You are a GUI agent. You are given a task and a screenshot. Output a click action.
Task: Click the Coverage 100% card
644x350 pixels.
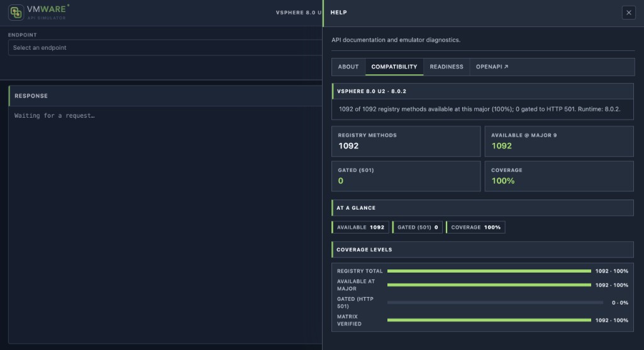pyautogui.click(x=559, y=176)
